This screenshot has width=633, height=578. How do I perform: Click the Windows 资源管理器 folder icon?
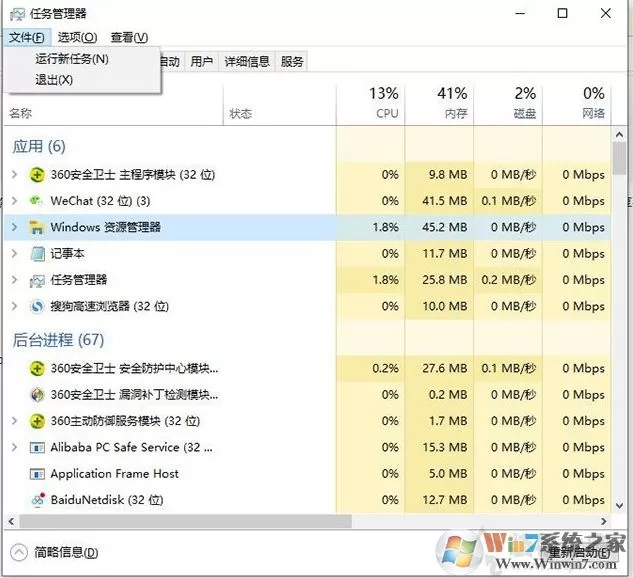(x=36, y=227)
